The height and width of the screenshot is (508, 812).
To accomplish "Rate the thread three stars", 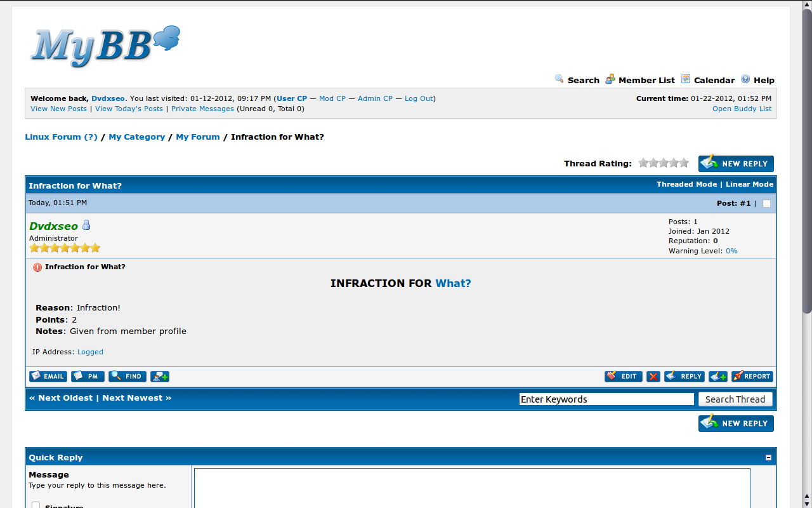I will click(x=664, y=163).
